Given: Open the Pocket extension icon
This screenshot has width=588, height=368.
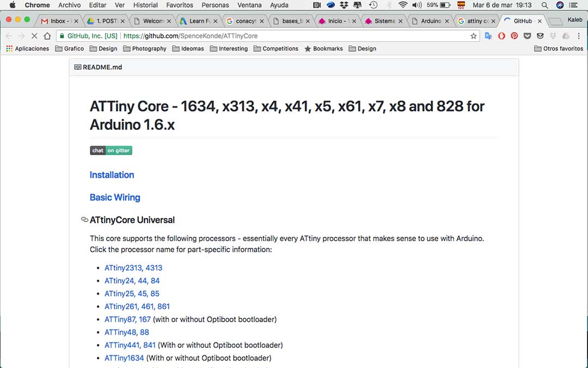Looking at the screenshot, I should click(x=527, y=36).
